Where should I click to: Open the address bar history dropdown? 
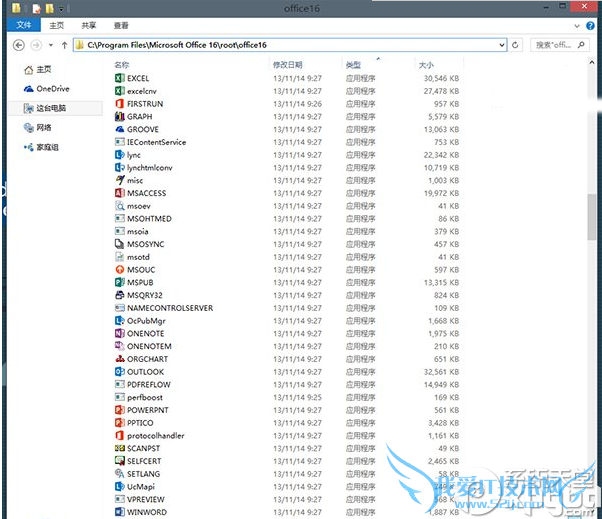tap(501, 45)
